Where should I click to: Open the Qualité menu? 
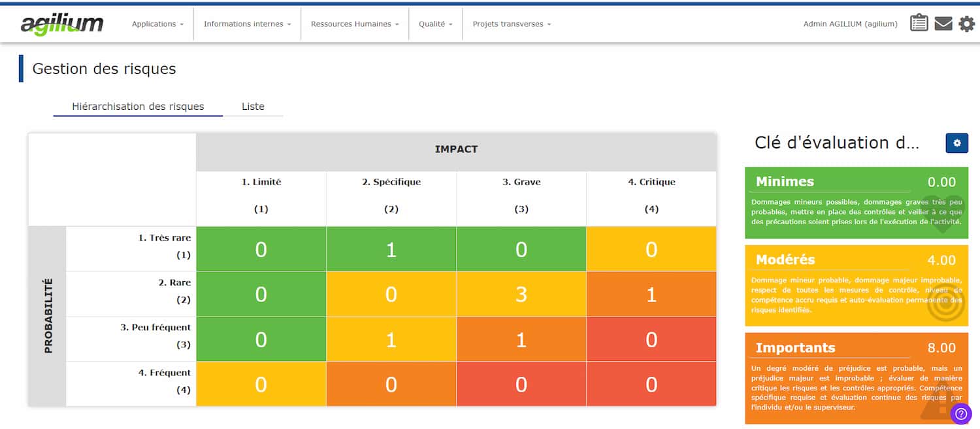point(435,24)
